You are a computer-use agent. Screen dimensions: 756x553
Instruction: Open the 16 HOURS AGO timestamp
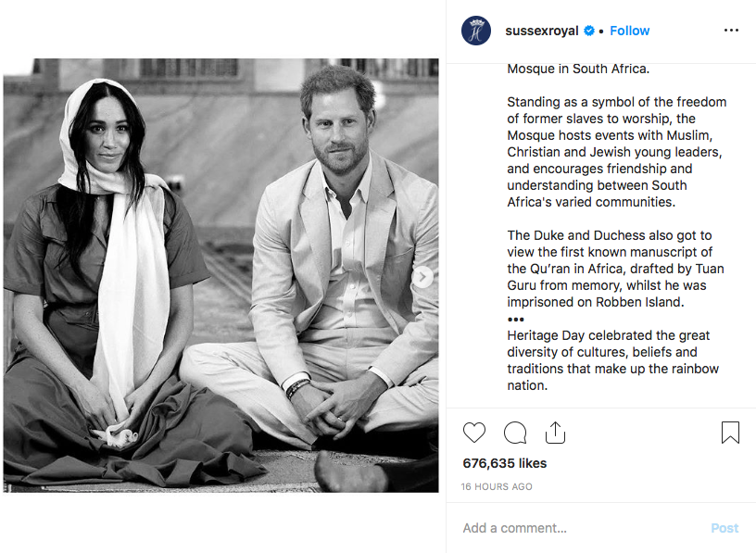tap(497, 486)
